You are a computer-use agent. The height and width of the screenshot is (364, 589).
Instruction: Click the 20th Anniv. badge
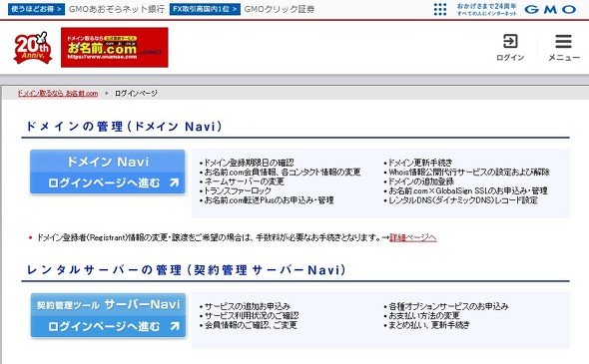pyautogui.click(x=32, y=48)
